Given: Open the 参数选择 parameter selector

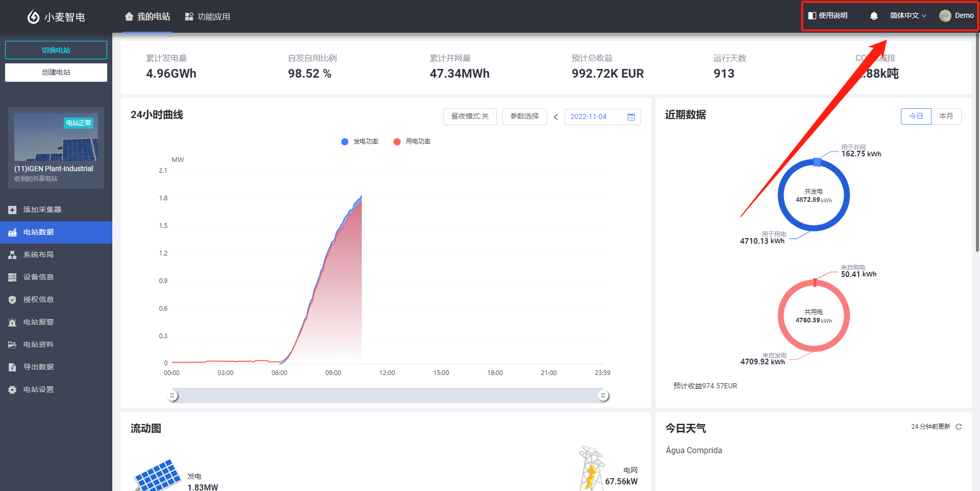Looking at the screenshot, I should [x=524, y=116].
